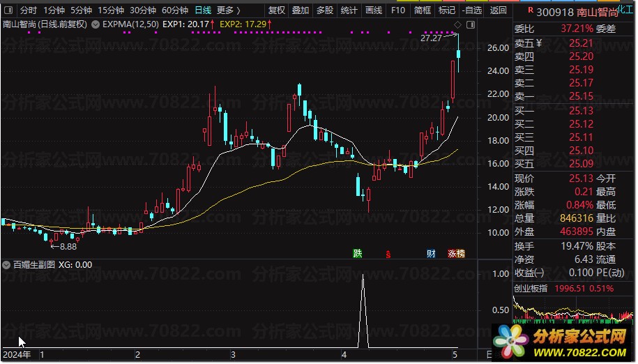Expand the 更多 periods menu
This screenshot has height=364, width=638.
point(228,10)
